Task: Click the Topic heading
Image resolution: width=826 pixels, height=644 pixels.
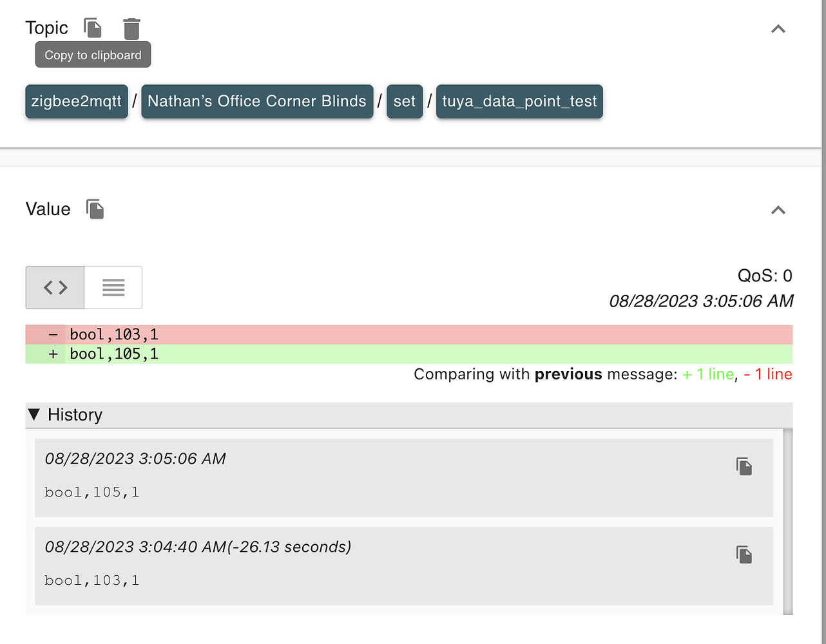Action: [x=46, y=28]
